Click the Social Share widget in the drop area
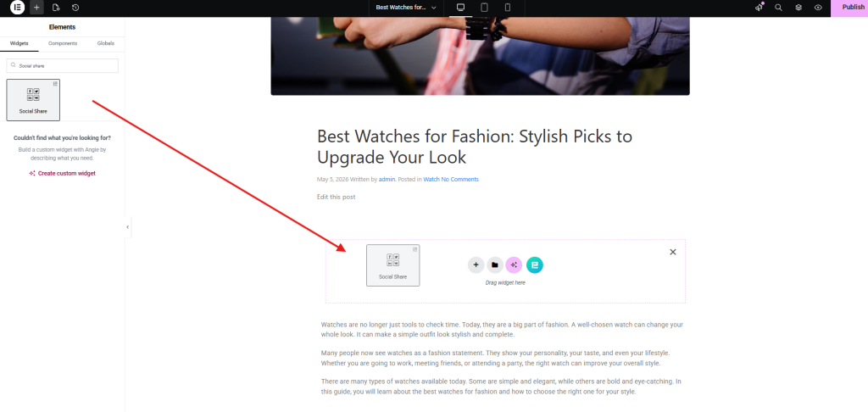The image size is (868, 412). 393,265
